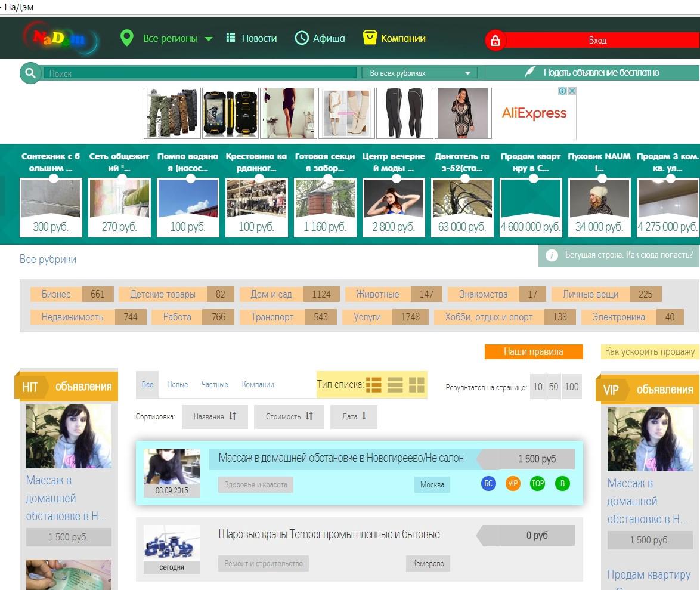Click the yellow Компании shop icon
Screen dimensions: 700x590
370,38
